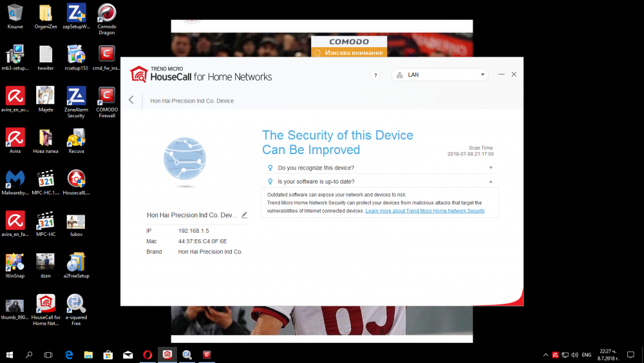Click the Mac address 44:37:E6:C4:0F:6E
The width and height of the screenshot is (644, 363).
[x=202, y=241]
